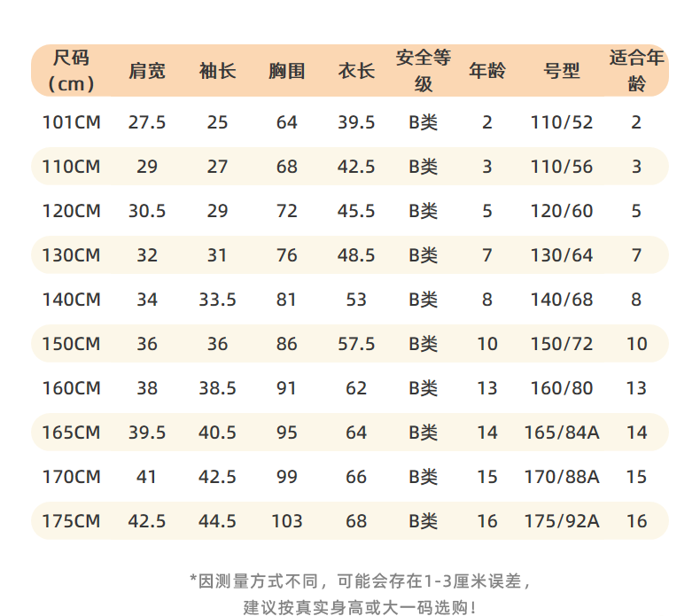Click the 175/92A size type cell
Image resolution: width=700 pixels, height=616 pixels.
tap(562, 521)
